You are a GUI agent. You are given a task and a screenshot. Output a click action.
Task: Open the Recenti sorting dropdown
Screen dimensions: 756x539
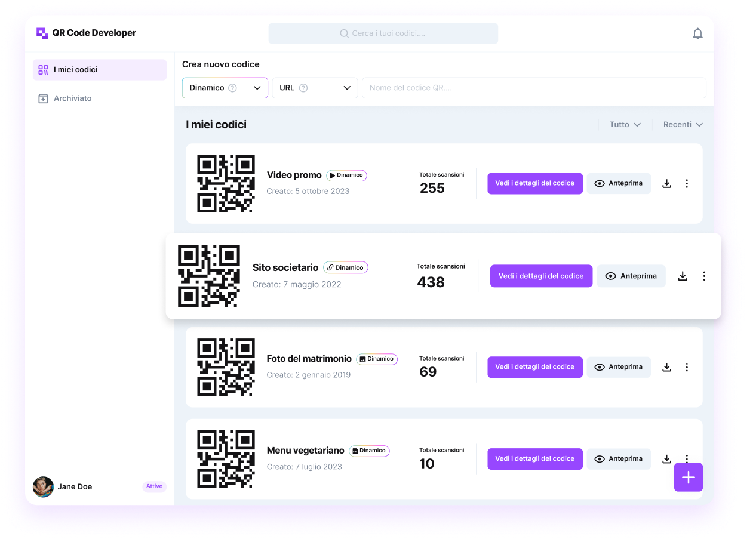683,124
